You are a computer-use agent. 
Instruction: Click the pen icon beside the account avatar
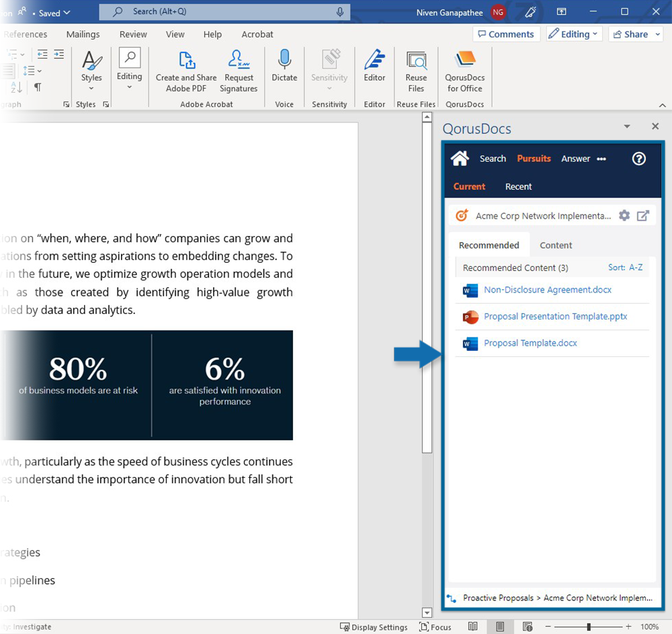531,12
